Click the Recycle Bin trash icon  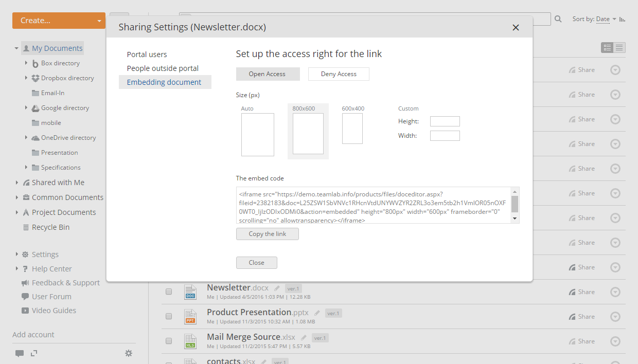coord(26,227)
